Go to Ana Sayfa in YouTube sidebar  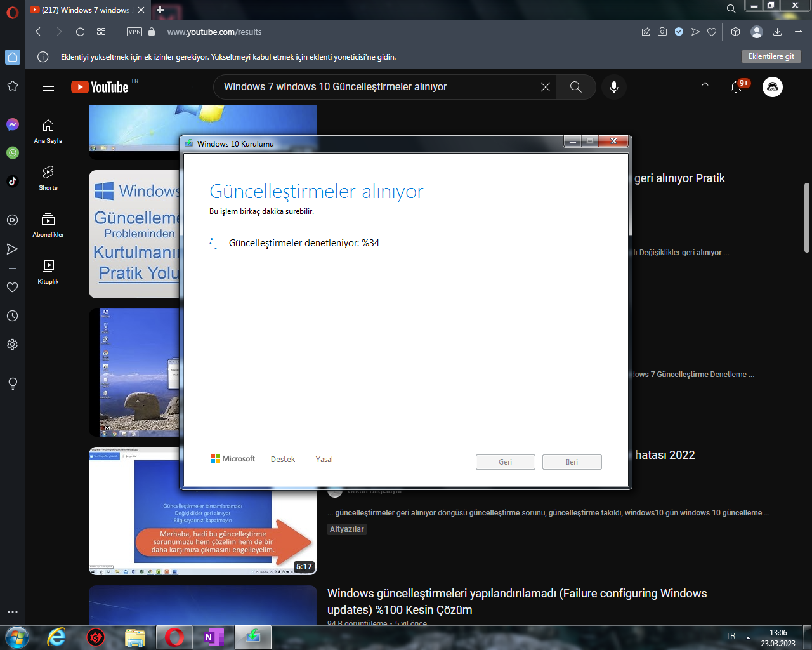(48, 131)
